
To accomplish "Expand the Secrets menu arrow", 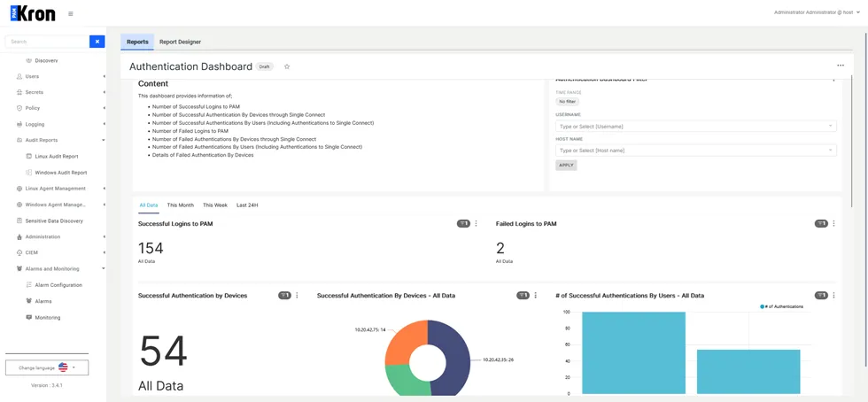I will pyautogui.click(x=104, y=92).
